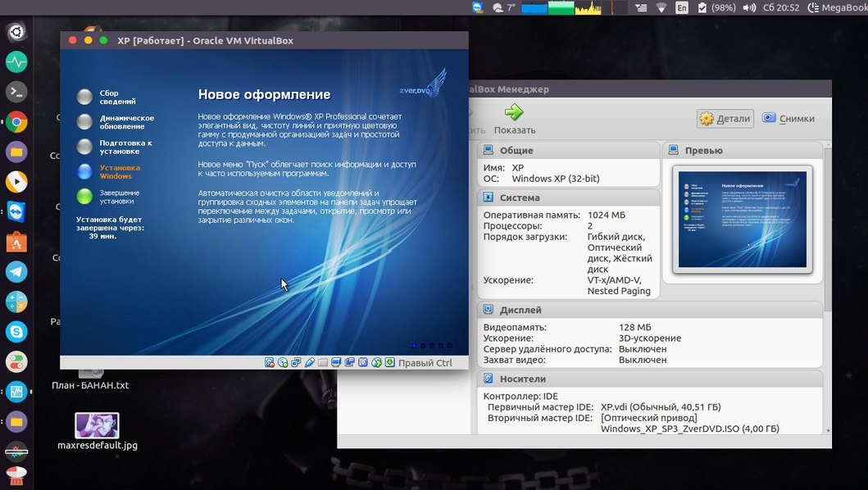This screenshot has width=868, height=490.
Task: Click the green Show arrow in VirtualBox Manager
Action: [514, 112]
